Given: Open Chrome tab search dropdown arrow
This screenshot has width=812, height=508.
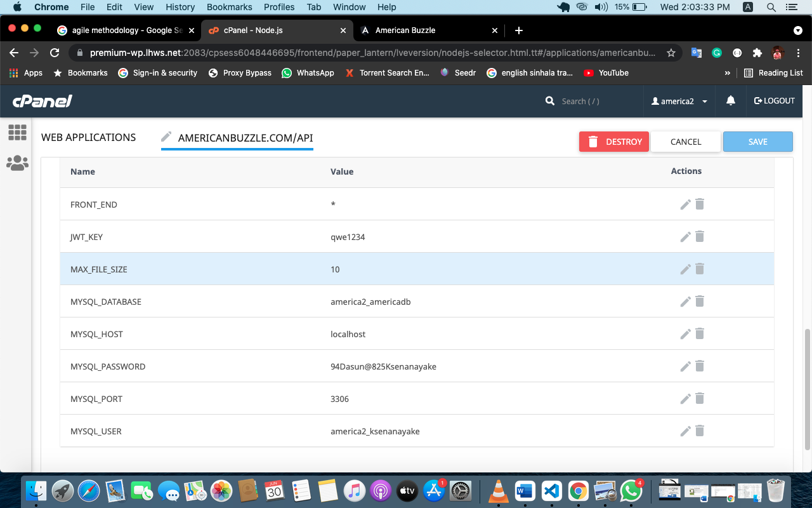Looking at the screenshot, I should pos(797,30).
